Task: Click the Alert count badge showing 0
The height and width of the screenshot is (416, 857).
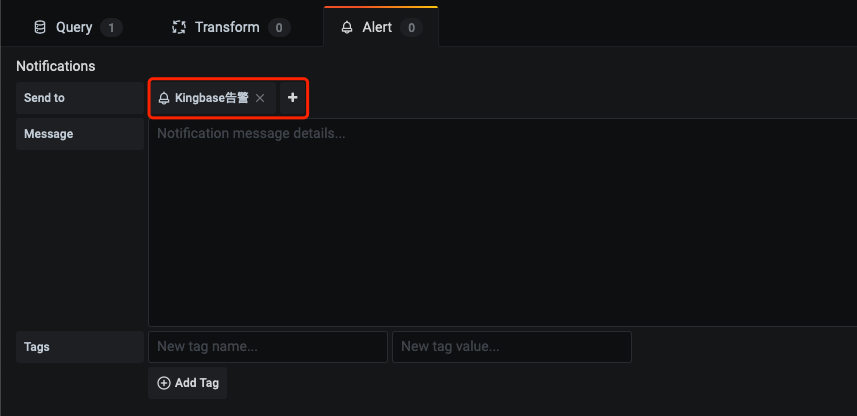Action: point(412,27)
